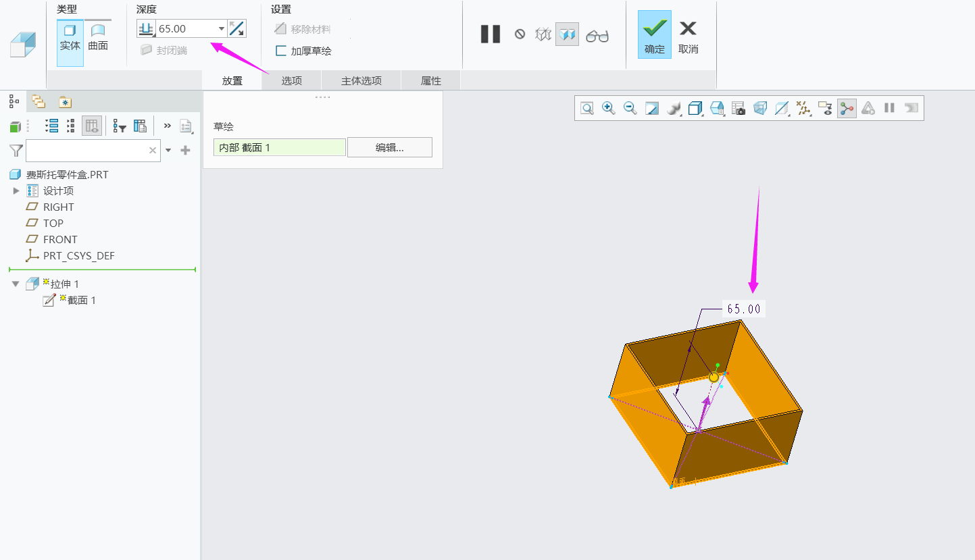Viewport: 975px width, 560px height.
Task: Confirm the extrude with 确定
Action: click(x=655, y=34)
